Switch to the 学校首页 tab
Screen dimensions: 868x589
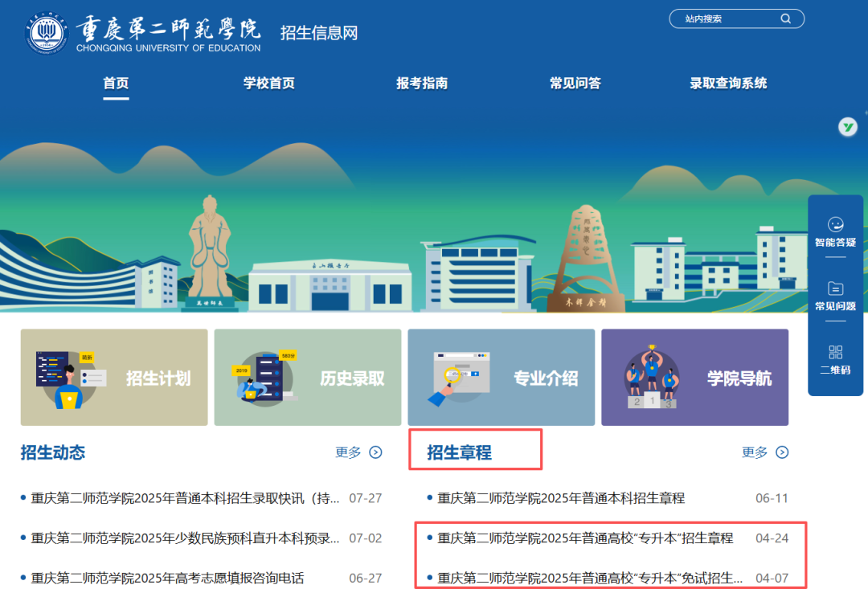268,83
